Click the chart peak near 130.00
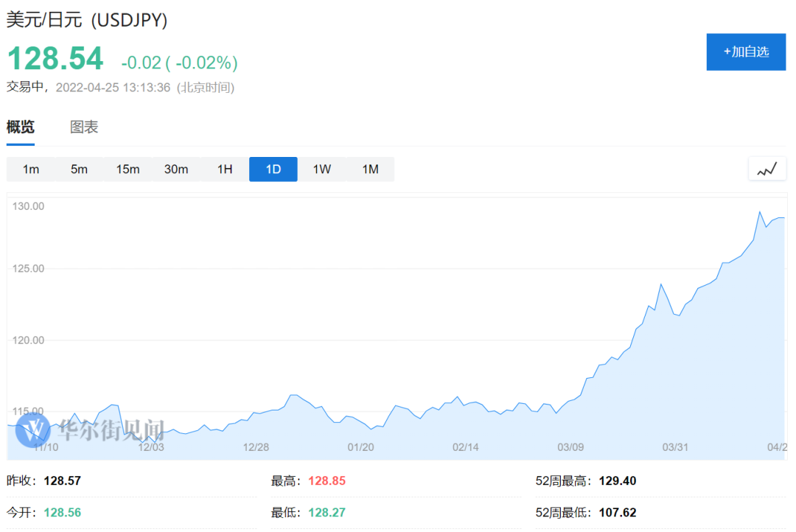Image resolution: width=796 pixels, height=532 pixels. tap(759, 212)
